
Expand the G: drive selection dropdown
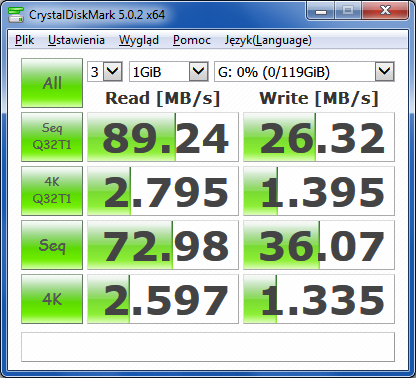pos(304,71)
